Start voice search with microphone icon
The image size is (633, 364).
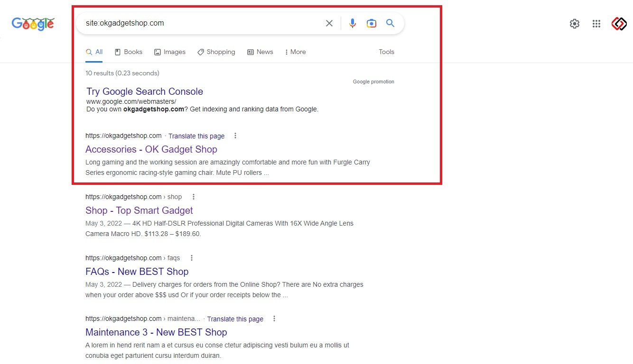pos(352,23)
